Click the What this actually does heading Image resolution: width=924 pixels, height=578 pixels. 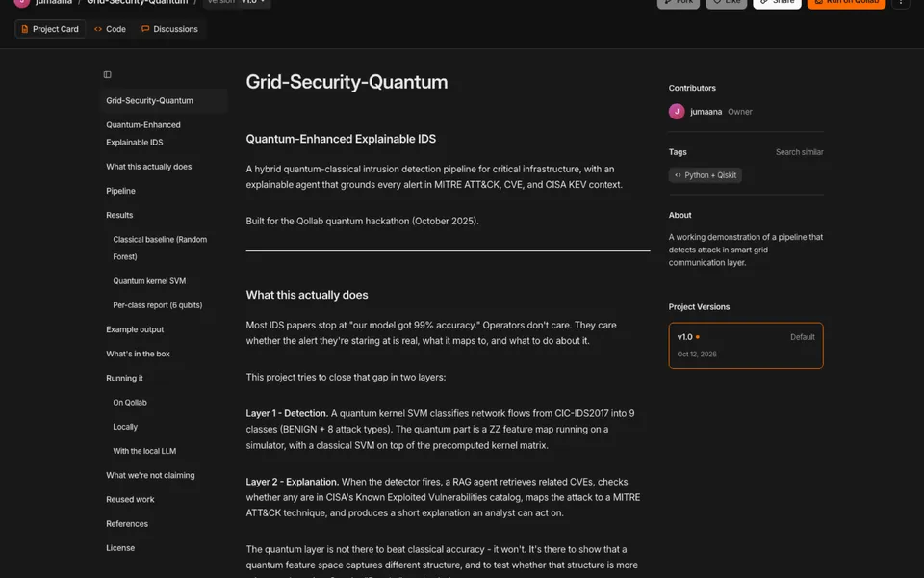[306, 295]
